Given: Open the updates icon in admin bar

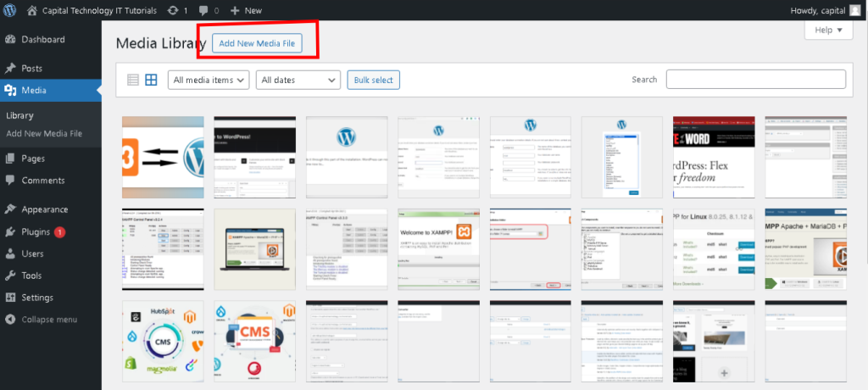Looking at the screenshot, I should point(174,10).
